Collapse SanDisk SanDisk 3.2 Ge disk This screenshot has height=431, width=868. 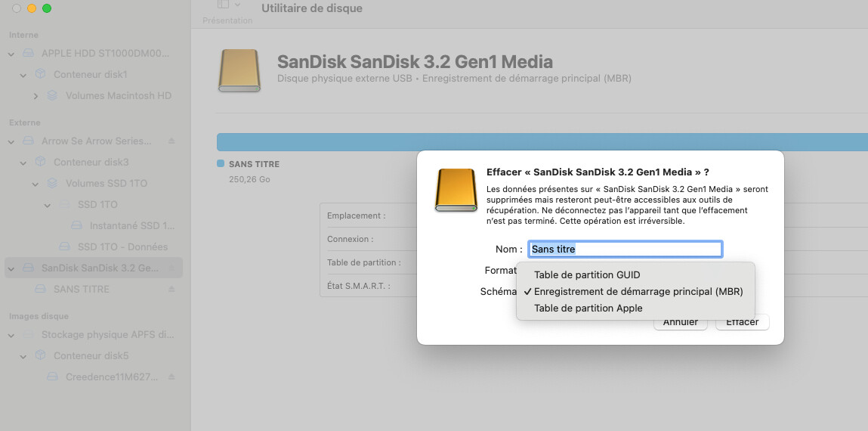tap(11, 268)
